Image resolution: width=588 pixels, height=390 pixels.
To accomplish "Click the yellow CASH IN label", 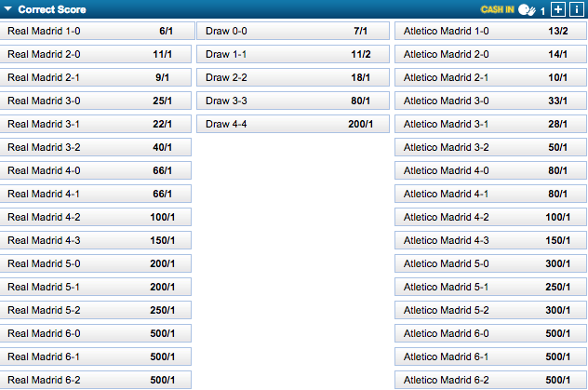I will pos(497,9).
